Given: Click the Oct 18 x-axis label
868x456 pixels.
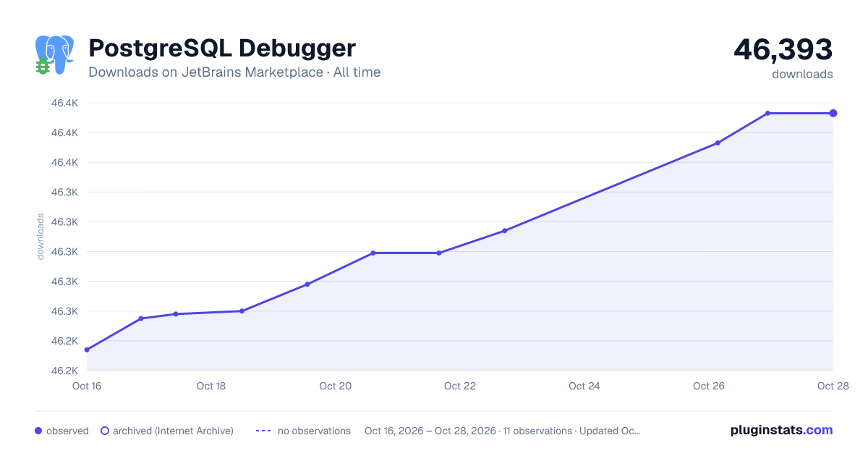Looking at the screenshot, I should coord(211,386).
